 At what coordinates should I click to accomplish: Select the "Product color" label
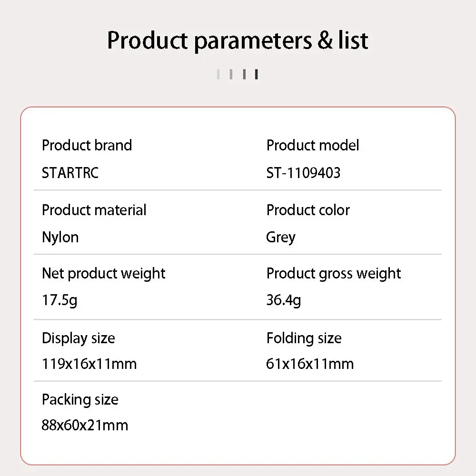tap(308, 210)
